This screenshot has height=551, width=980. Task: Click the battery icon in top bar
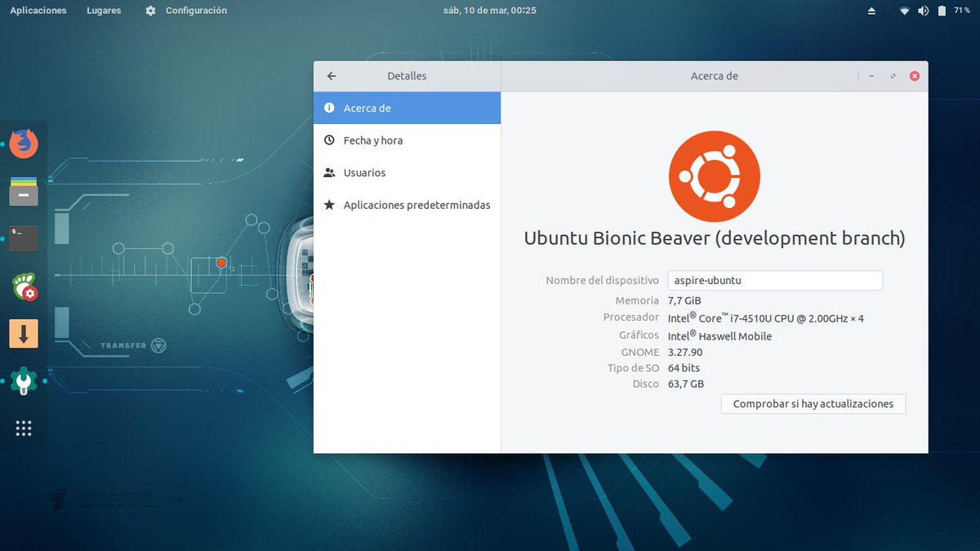[x=942, y=11]
